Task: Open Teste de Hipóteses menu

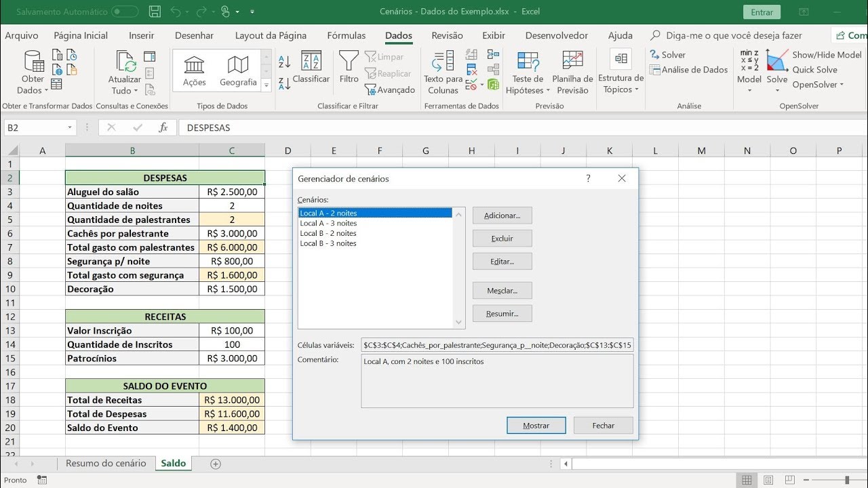Action: (527, 73)
